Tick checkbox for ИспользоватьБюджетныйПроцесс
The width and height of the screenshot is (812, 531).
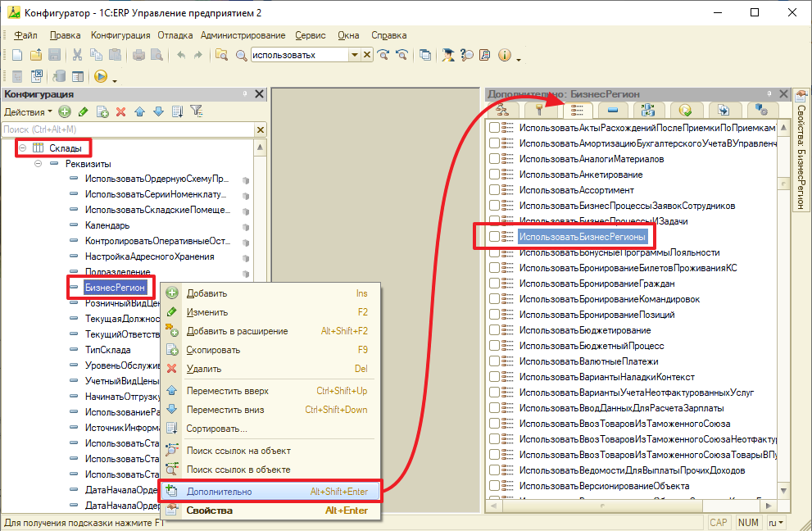point(495,346)
